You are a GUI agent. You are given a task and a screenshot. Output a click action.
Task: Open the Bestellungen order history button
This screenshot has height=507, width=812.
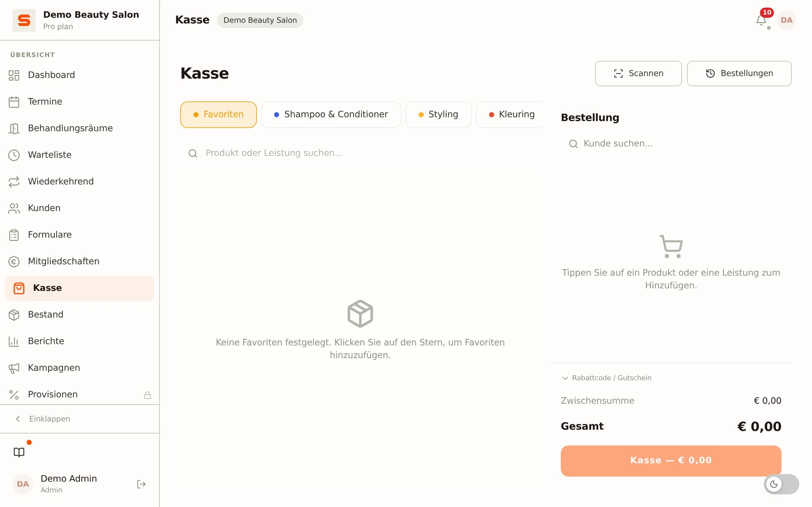pos(739,74)
